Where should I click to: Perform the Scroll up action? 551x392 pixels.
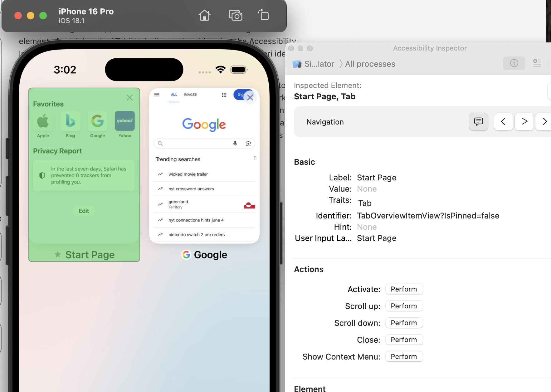pyautogui.click(x=404, y=306)
